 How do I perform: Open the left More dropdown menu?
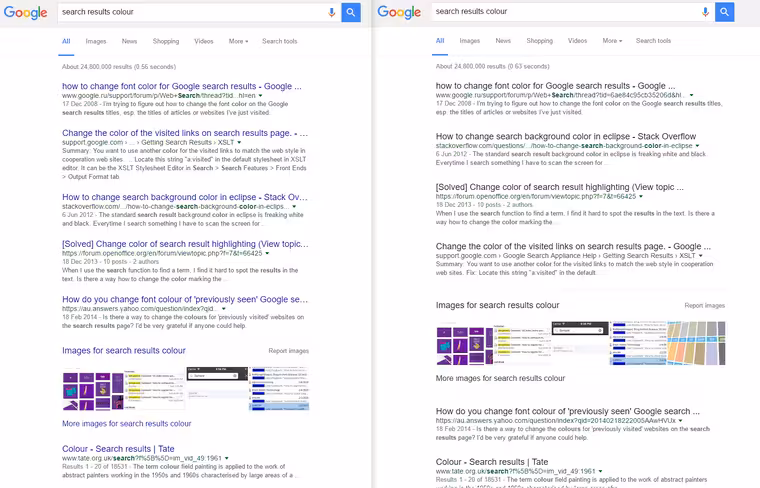(238, 41)
